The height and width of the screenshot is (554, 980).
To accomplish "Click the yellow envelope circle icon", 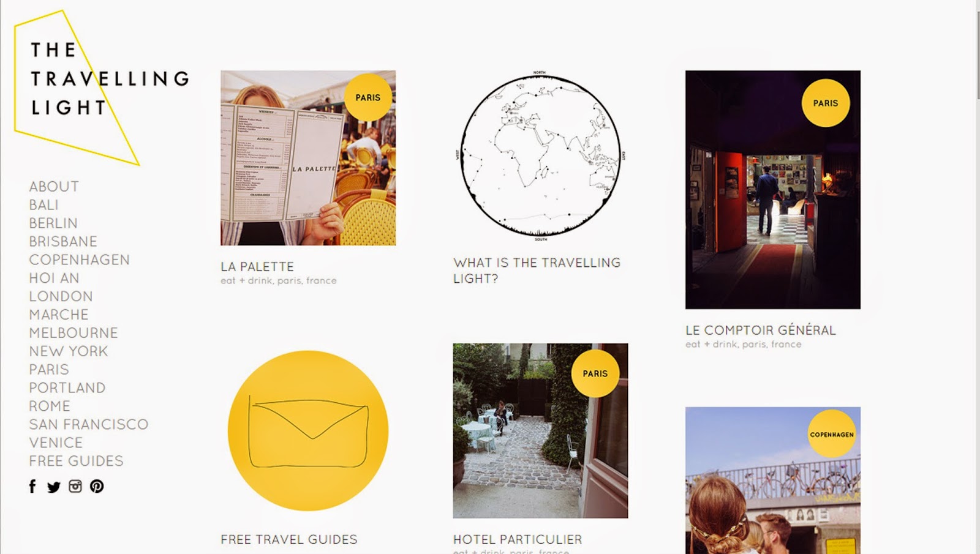I will 308,431.
